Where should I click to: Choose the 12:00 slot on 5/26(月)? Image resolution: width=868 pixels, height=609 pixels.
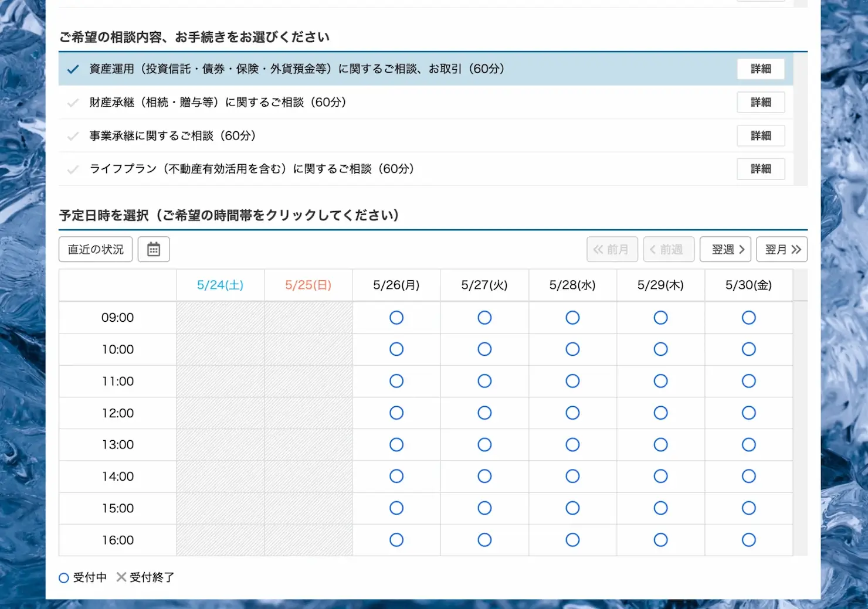click(396, 413)
